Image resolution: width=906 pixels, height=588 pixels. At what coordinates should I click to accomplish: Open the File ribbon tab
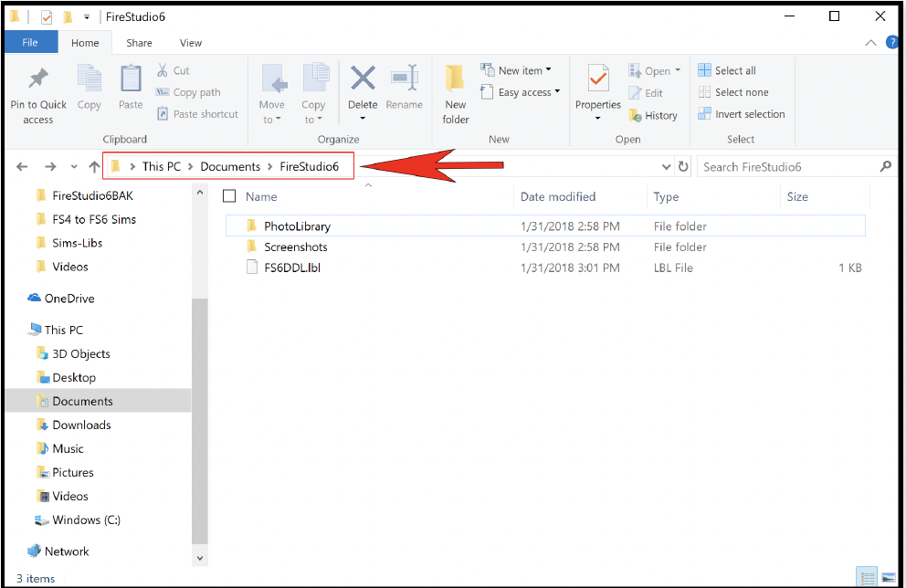click(x=31, y=43)
